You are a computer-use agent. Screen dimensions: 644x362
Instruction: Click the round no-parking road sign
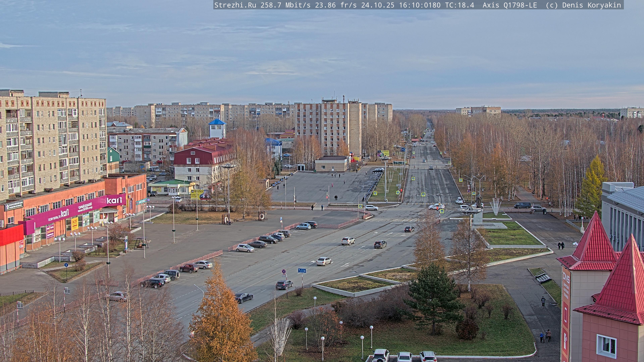tap(284, 271)
